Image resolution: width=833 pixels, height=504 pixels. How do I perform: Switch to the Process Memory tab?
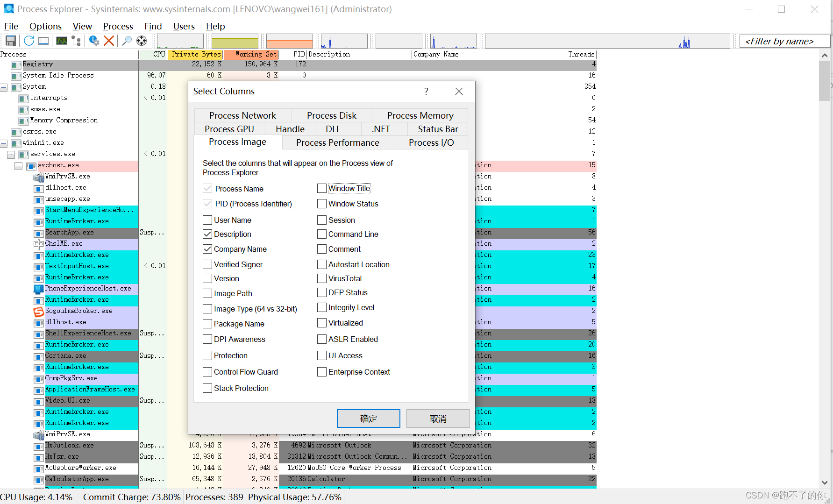[x=420, y=115]
